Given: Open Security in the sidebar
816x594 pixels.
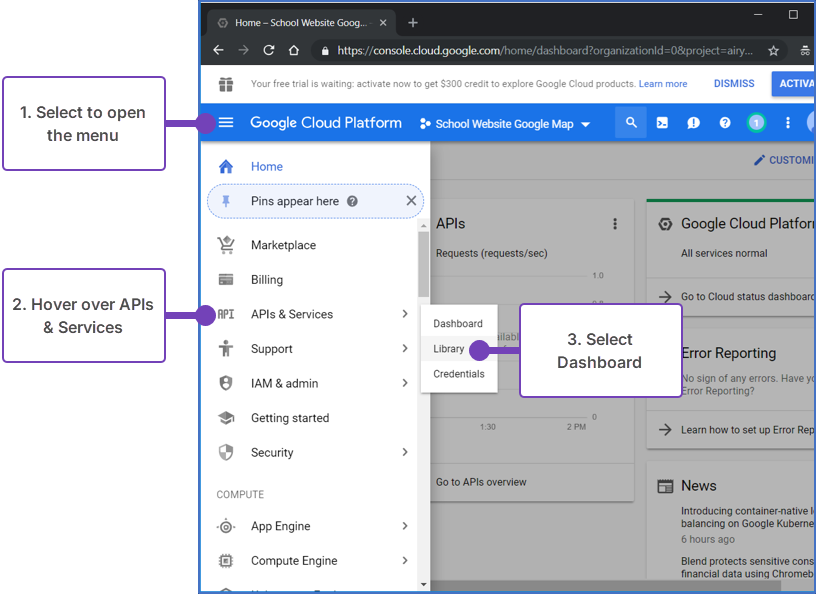Looking at the screenshot, I should click(x=271, y=452).
